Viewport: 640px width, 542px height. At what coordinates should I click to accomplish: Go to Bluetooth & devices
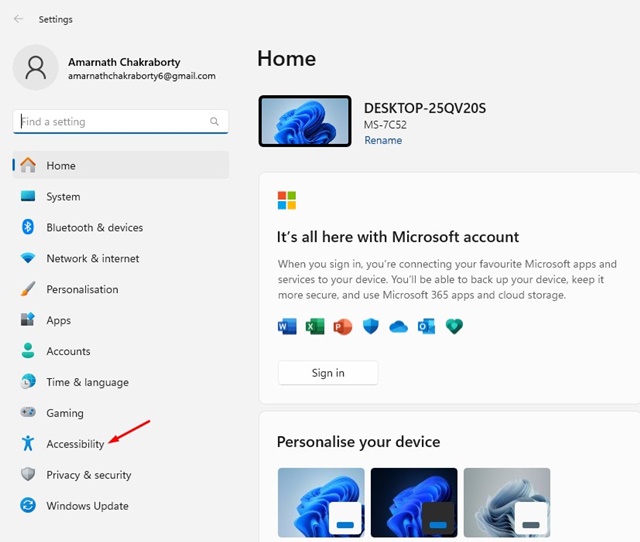point(121,227)
